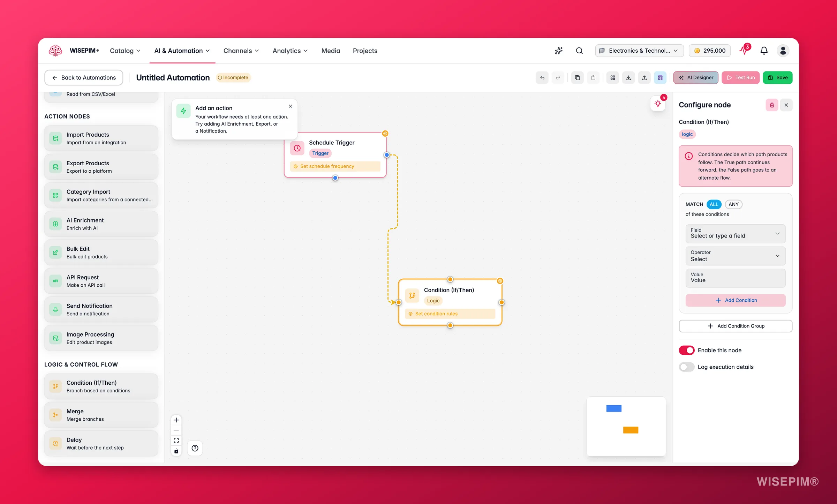Select the Image Processing action node

click(x=101, y=338)
